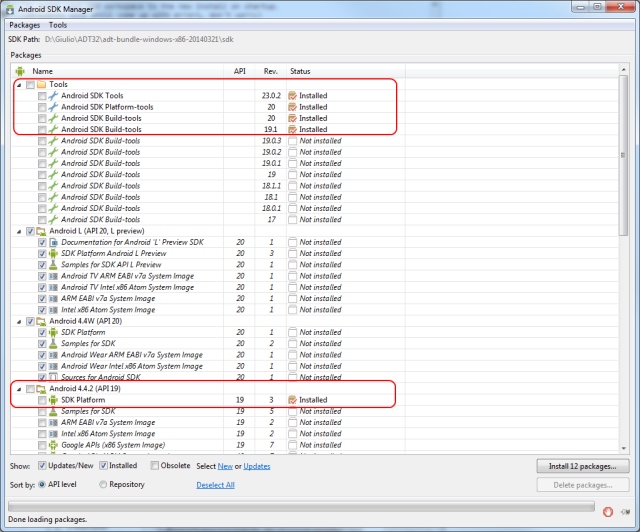Click the Name column header
The width and height of the screenshot is (640, 532).
tap(42, 71)
